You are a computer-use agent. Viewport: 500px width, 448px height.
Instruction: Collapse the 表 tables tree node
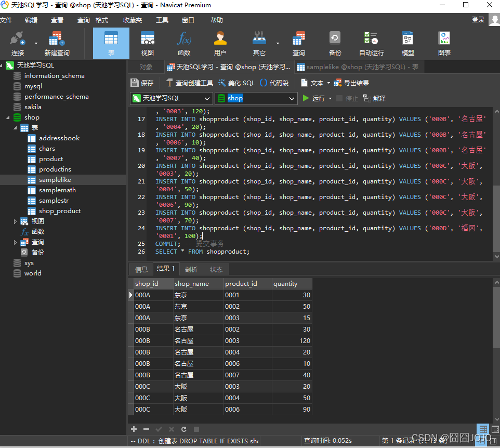(15, 128)
